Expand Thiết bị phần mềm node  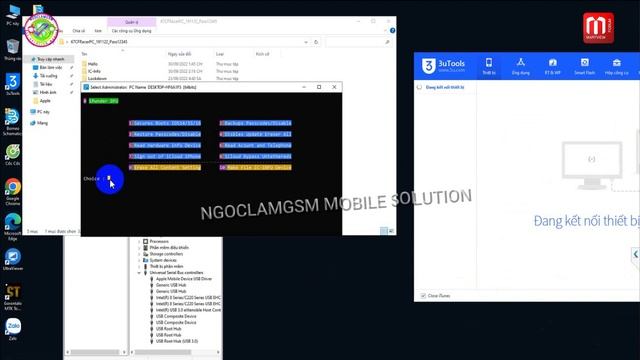point(139,267)
